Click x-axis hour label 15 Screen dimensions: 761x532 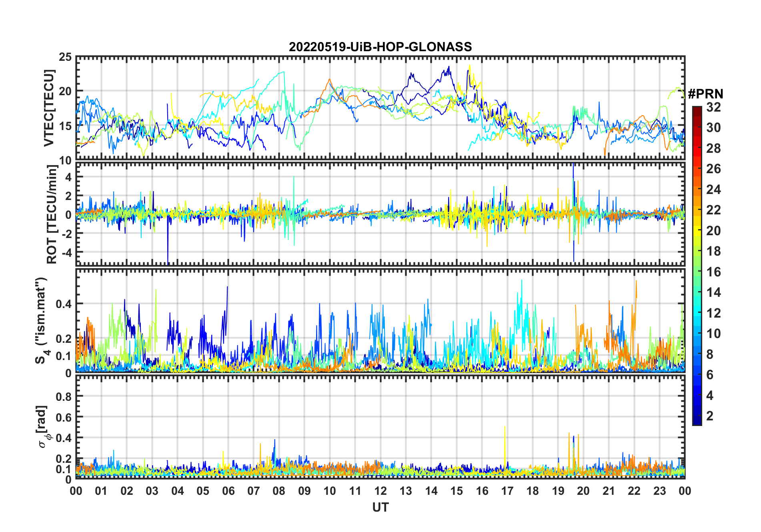tap(457, 491)
